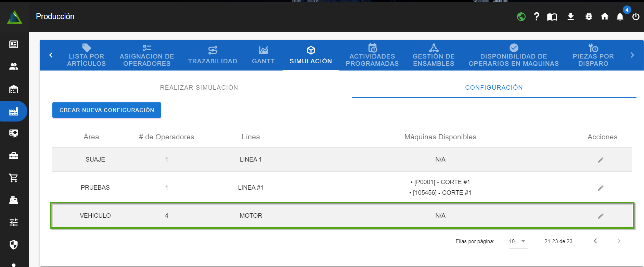Click the users sidebar icon
Image resolution: width=644 pixels, height=267 pixels.
14,67
